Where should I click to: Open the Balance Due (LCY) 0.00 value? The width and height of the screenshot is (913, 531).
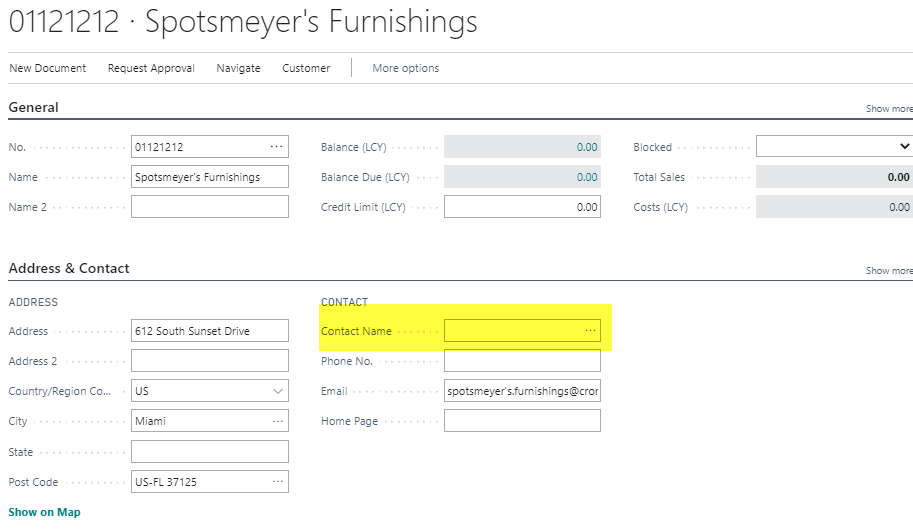(587, 177)
